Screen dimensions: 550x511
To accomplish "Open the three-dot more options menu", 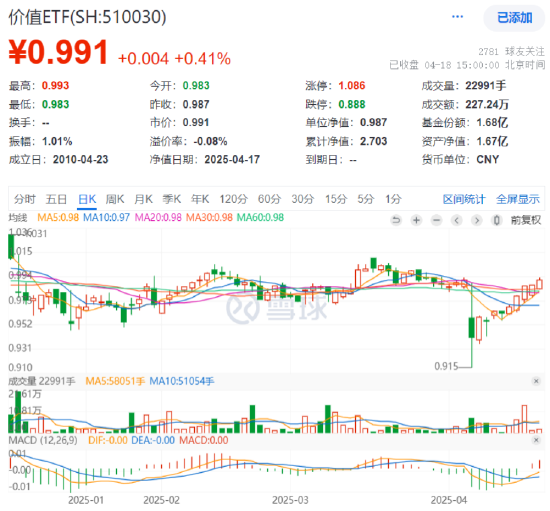I will click(x=457, y=16).
